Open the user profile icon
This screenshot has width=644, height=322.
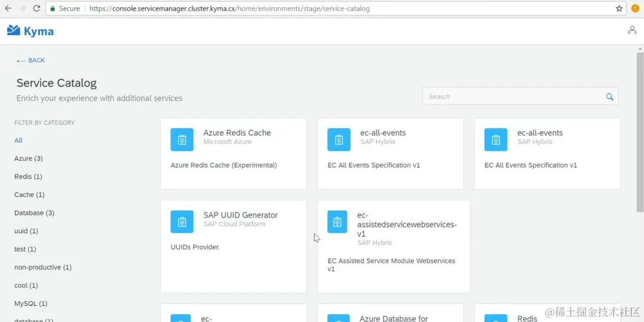coord(632,30)
